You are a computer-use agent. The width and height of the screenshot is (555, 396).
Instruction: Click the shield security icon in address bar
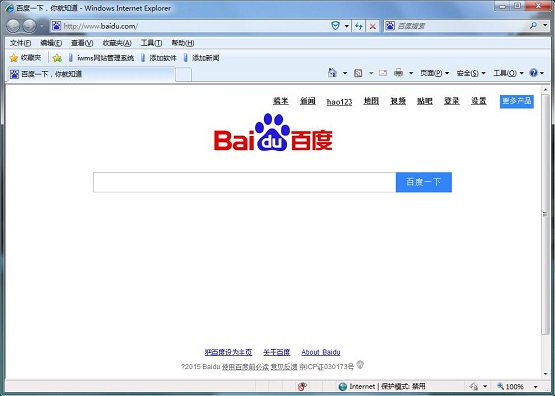click(335, 25)
